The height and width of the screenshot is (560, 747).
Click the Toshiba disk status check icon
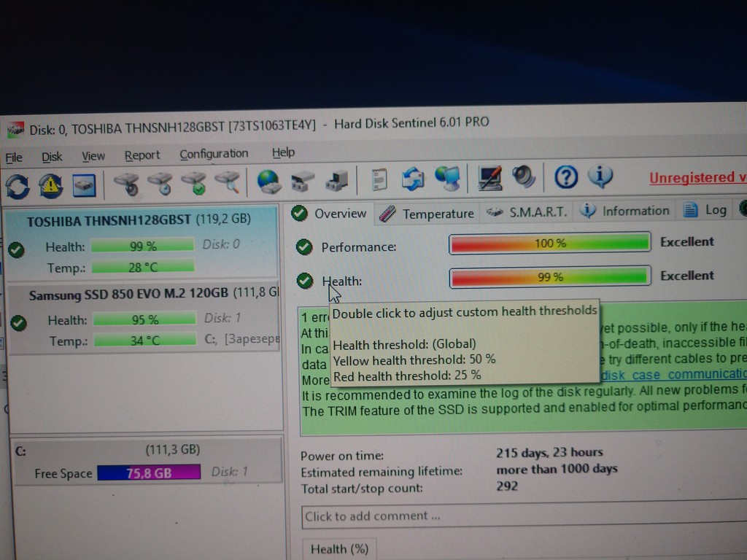[x=16, y=249]
